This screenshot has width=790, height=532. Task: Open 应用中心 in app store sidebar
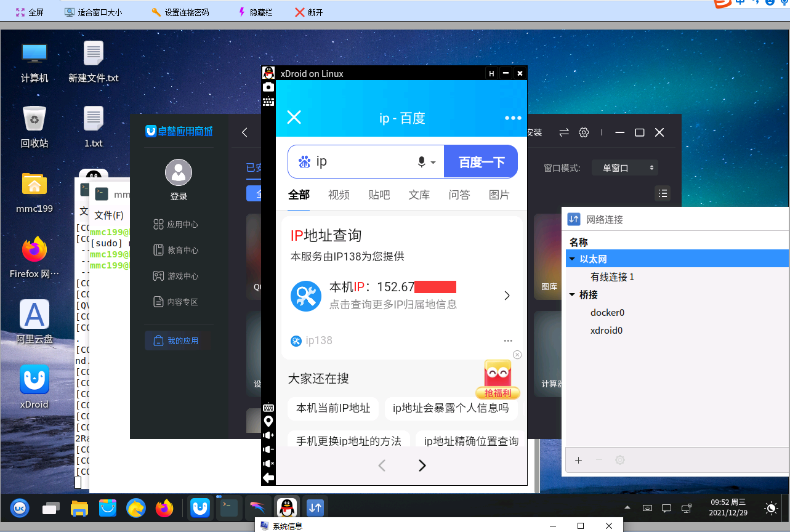(175, 225)
